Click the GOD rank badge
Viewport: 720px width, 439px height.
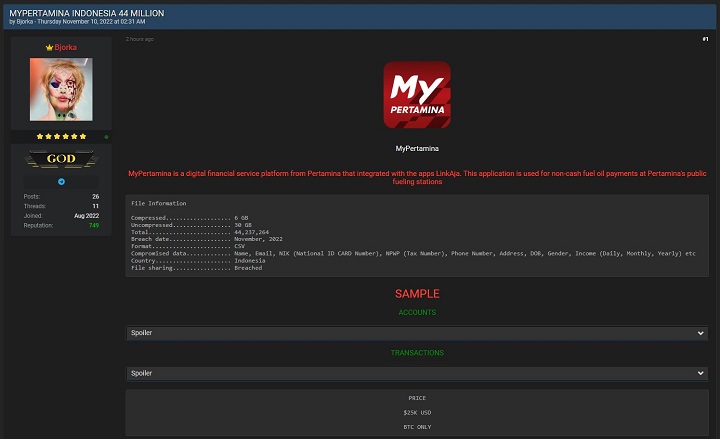61,159
